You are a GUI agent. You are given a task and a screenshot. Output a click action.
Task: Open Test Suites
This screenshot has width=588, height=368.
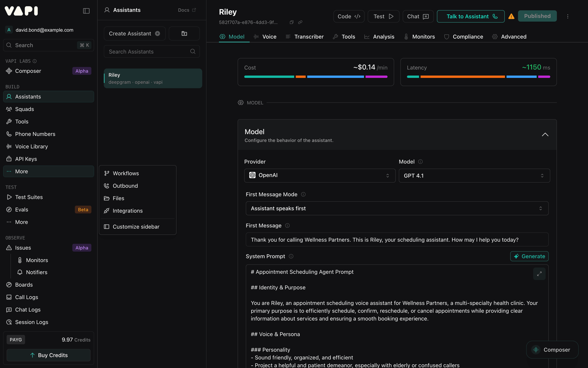48,197
